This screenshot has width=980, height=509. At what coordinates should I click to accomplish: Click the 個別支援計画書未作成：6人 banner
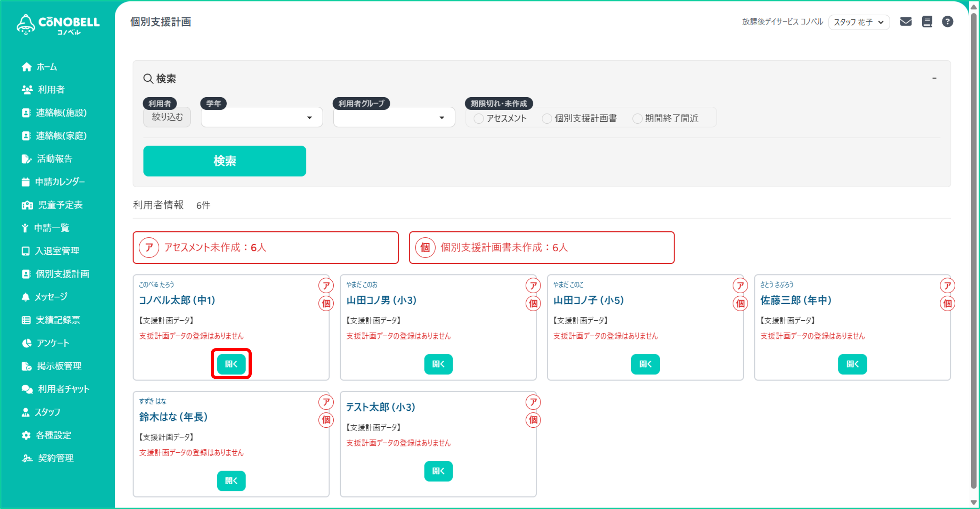541,247
